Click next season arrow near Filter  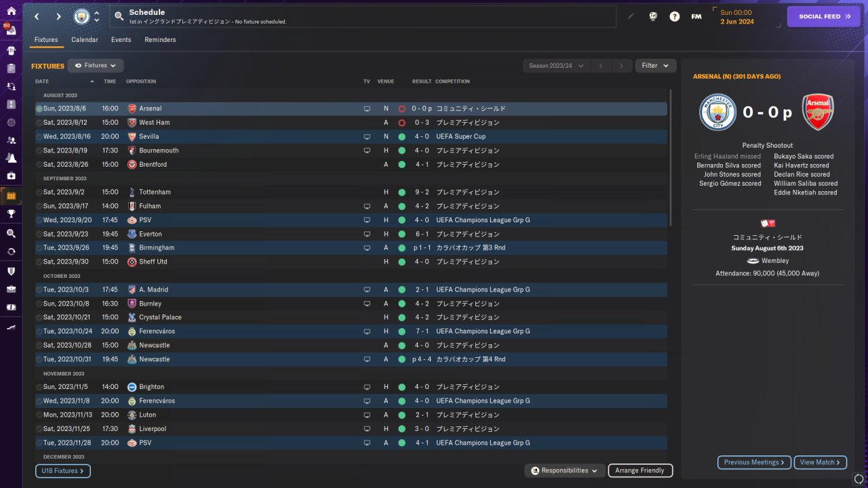621,66
